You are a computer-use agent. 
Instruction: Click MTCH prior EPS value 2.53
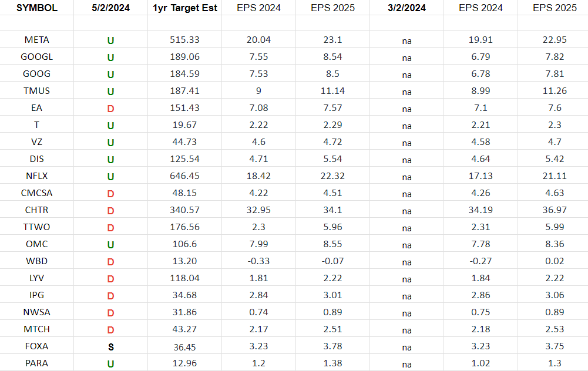pyautogui.click(x=555, y=329)
